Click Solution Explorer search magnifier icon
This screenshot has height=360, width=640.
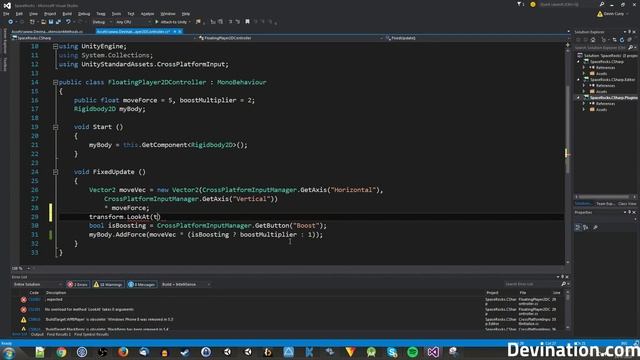pos(631,48)
